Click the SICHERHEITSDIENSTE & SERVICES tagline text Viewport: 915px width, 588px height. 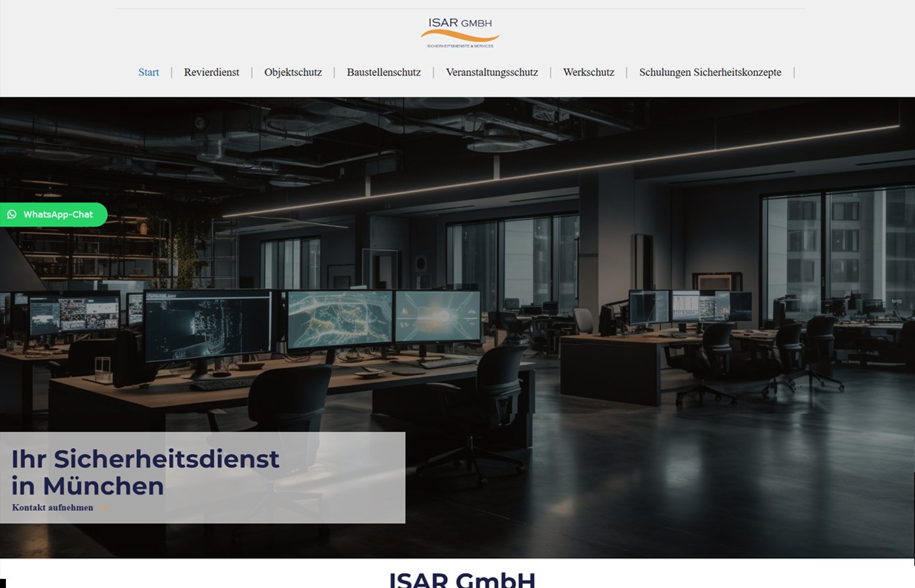pyautogui.click(x=459, y=46)
